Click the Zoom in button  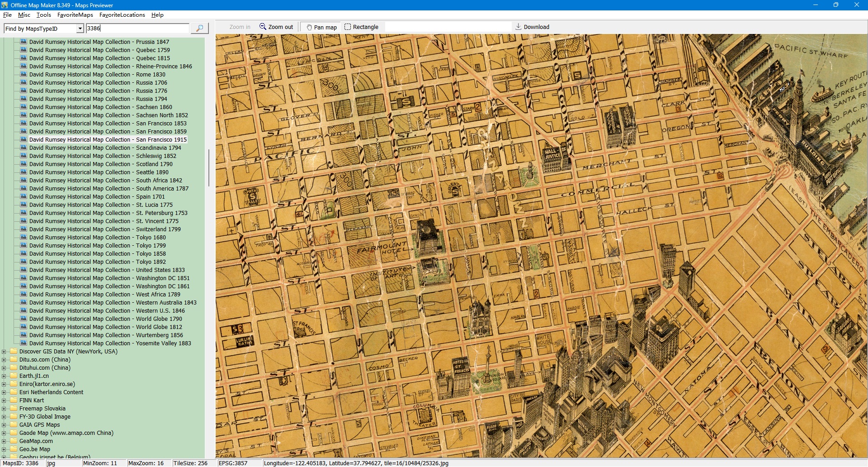(240, 27)
